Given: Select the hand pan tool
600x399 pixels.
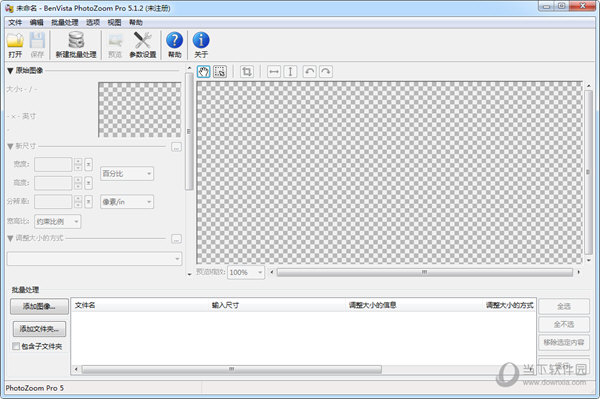Looking at the screenshot, I should coord(204,72).
